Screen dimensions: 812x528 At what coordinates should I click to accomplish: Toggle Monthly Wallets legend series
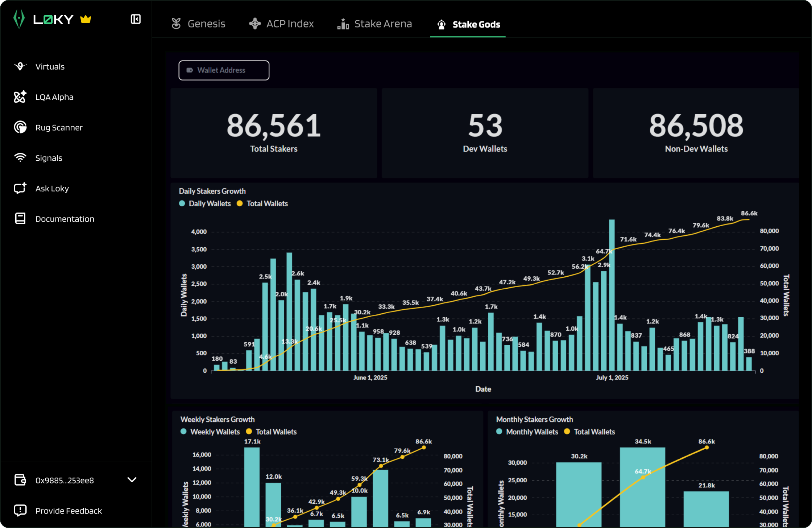click(527, 432)
